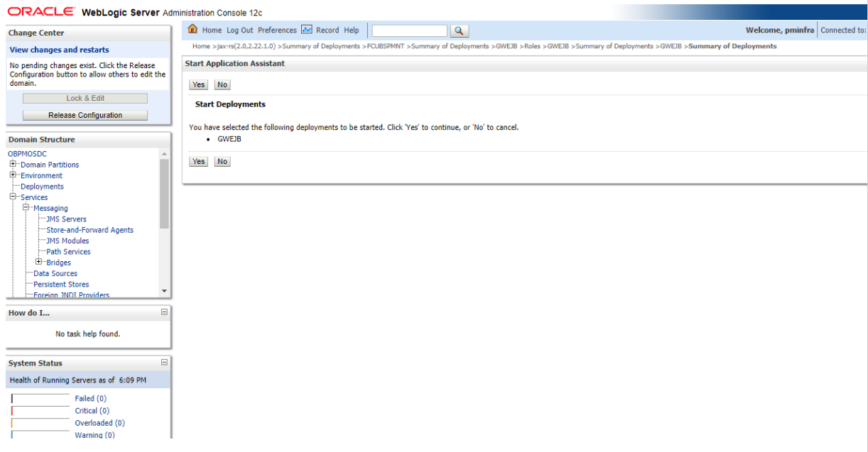Open Foreign JNDI Providers tree item
868x452 pixels.
(71, 294)
